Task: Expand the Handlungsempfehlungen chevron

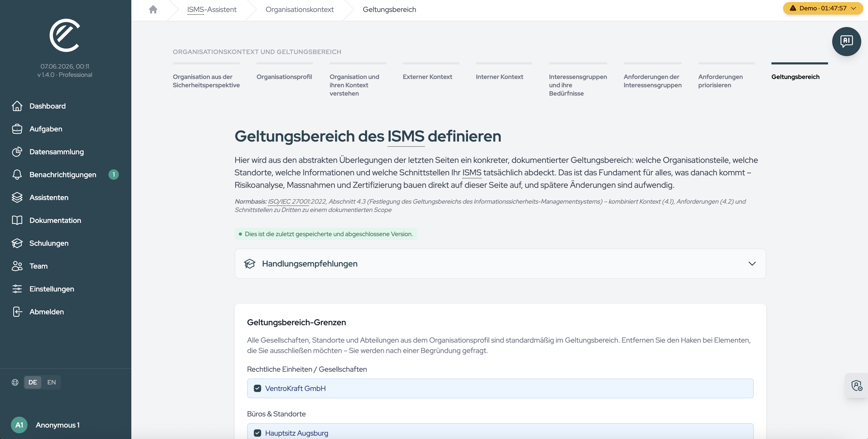Action: click(752, 264)
